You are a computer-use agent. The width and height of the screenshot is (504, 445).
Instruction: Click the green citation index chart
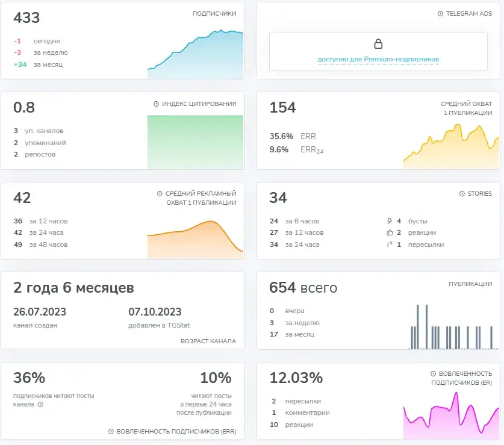coord(196,142)
